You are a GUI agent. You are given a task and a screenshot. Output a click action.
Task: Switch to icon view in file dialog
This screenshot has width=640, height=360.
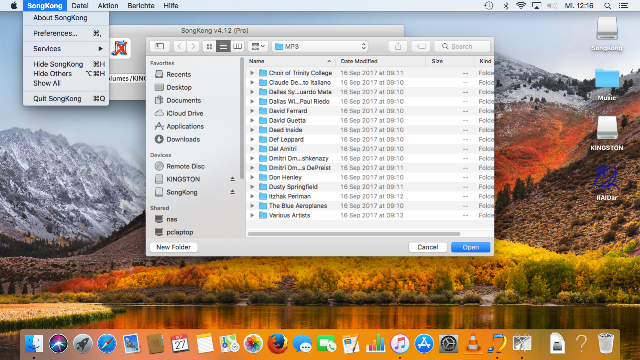tap(209, 46)
